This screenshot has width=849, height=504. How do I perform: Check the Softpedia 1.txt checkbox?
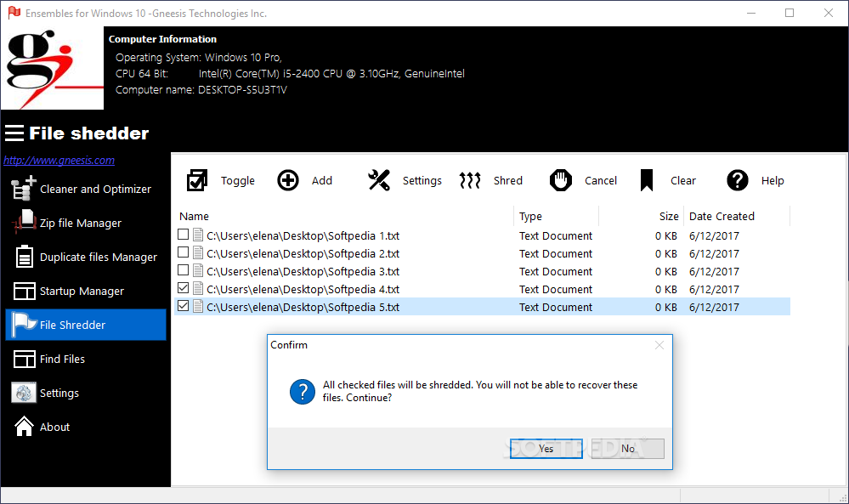(183, 235)
